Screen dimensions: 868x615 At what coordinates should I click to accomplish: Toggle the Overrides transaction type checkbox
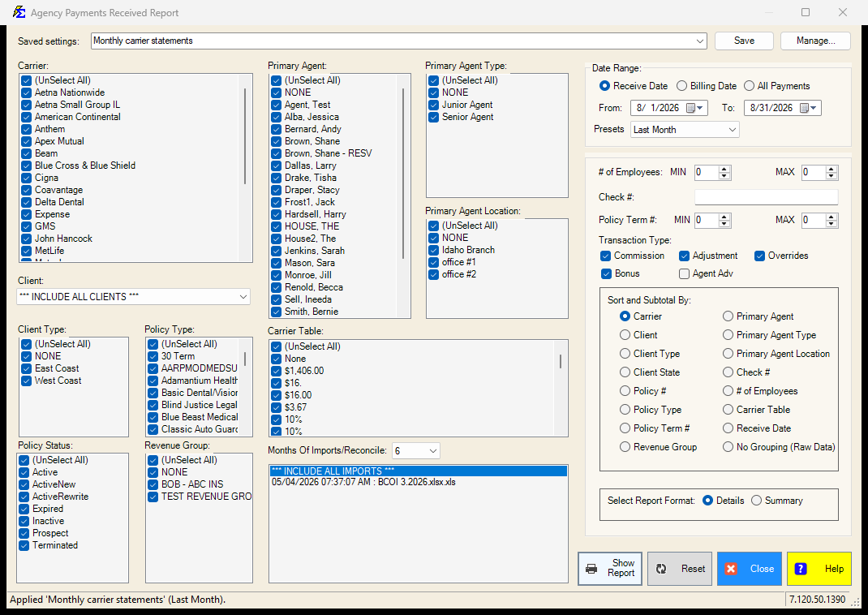pos(759,256)
